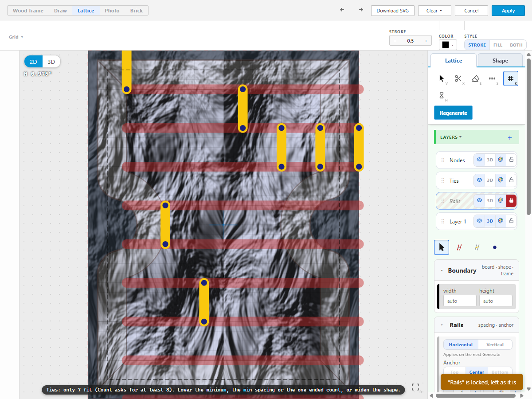
Task: Select the yellow tie drawing tool
Action: coord(477,247)
